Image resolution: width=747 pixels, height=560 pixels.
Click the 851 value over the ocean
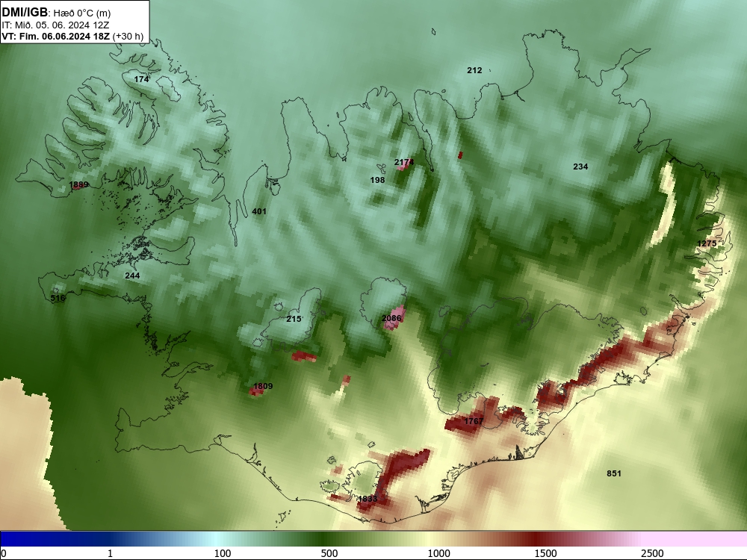click(614, 473)
